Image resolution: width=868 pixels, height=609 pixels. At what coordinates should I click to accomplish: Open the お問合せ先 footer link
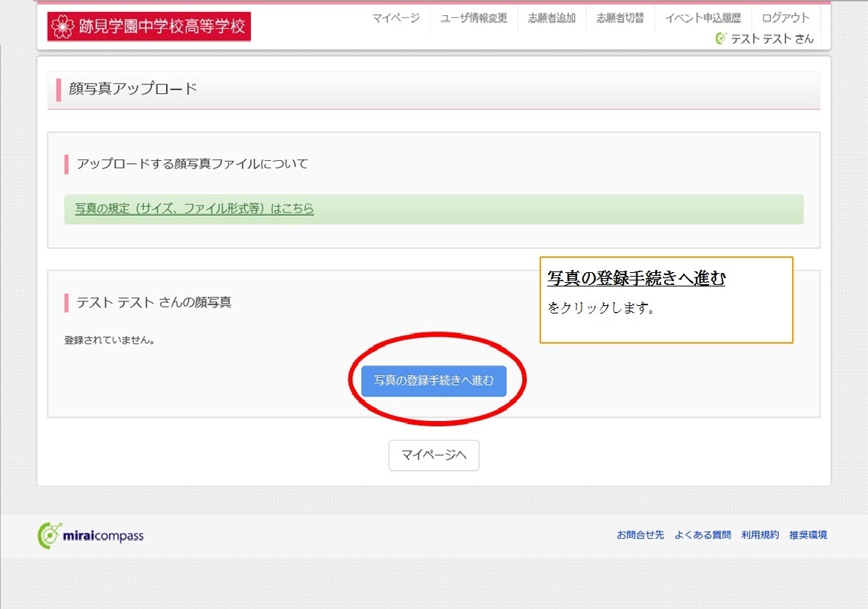(x=640, y=535)
